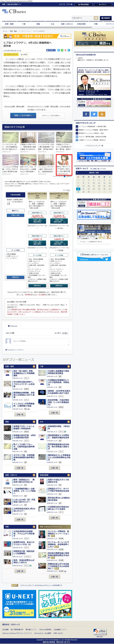Screen dimensions: 114x644
Task: Go to previous month in calendar
Action: tap(77, 172)
